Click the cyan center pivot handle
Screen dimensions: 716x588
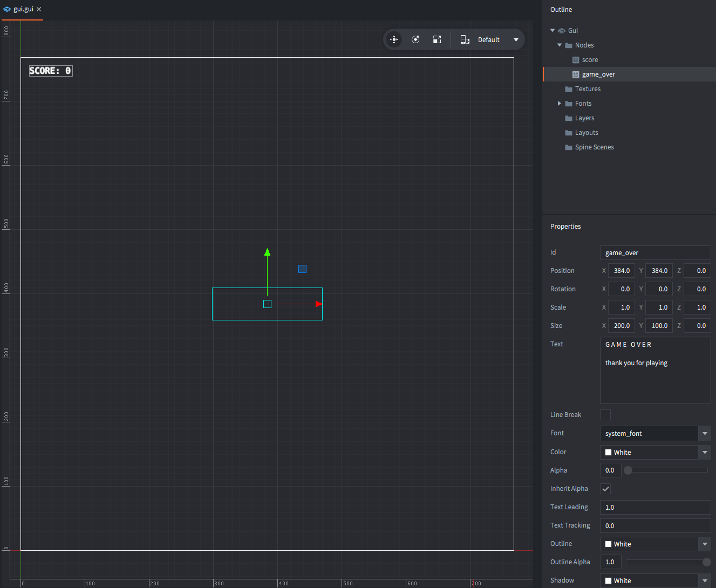point(267,304)
